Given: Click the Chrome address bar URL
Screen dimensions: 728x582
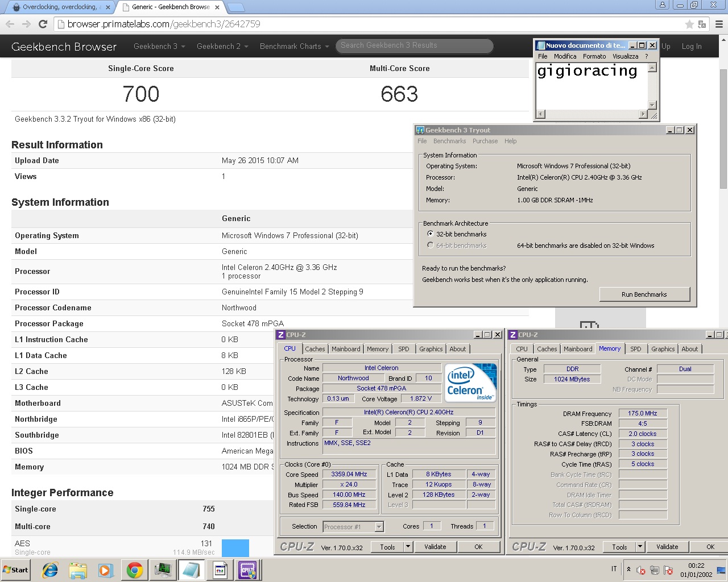Looking at the screenshot, I should [164, 24].
